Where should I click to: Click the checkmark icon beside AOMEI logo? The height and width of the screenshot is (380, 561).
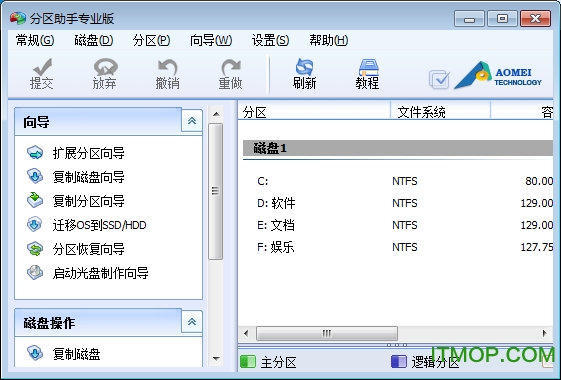point(439,79)
